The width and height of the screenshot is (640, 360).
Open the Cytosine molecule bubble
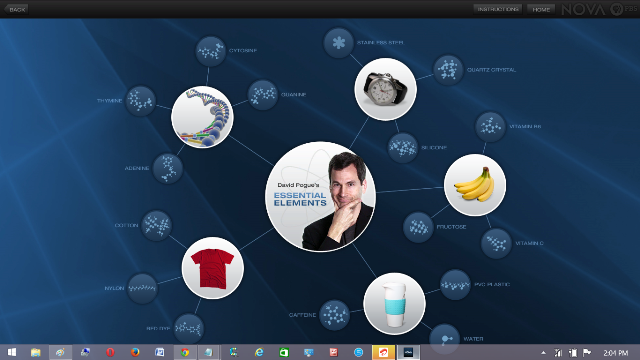[x=210, y=51]
